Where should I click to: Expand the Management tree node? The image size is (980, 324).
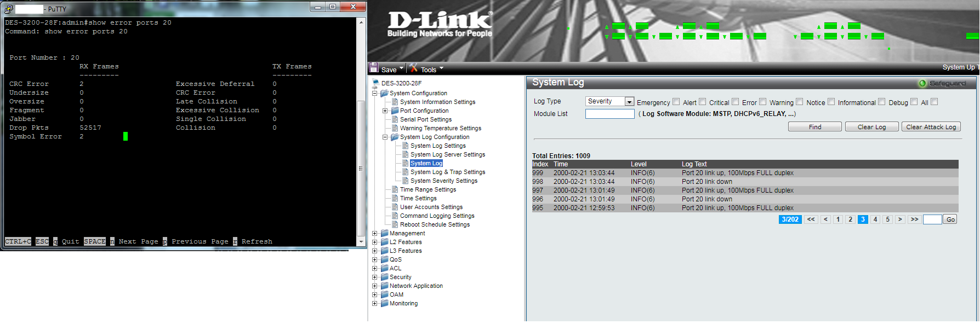point(375,233)
